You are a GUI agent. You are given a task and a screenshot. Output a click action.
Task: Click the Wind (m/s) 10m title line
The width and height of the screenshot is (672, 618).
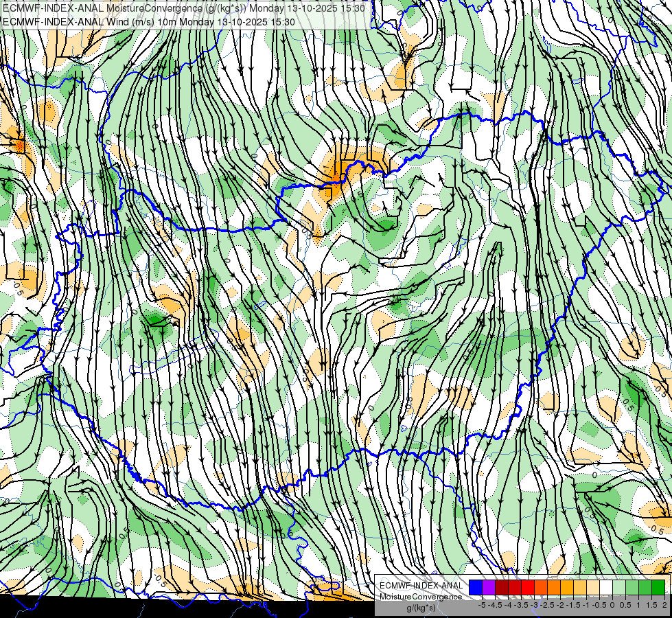point(149,22)
